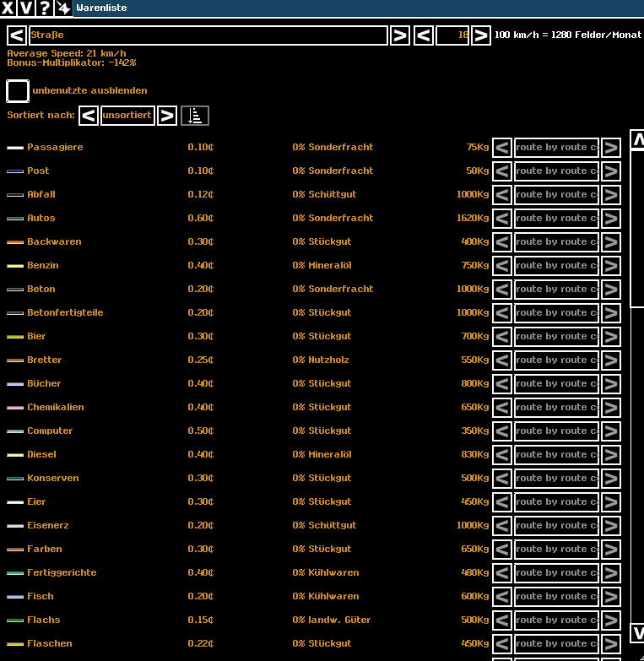Click previous route arrow for Computer row
The width and height of the screenshot is (644, 661).
click(502, 431)
